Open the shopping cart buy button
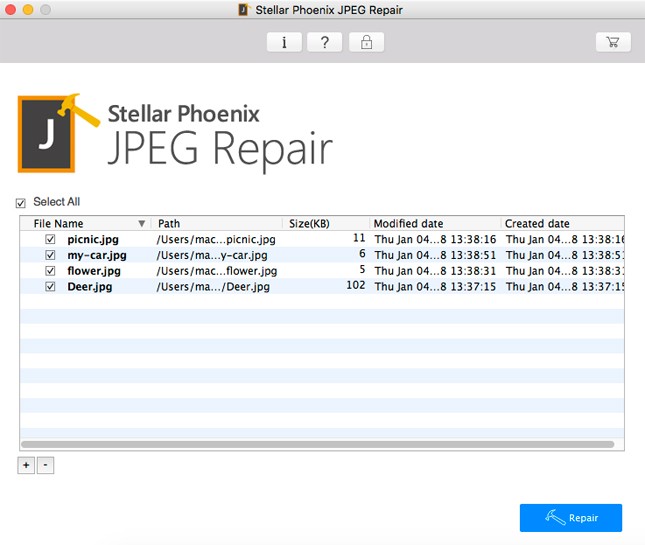 (x=613, y=42)
